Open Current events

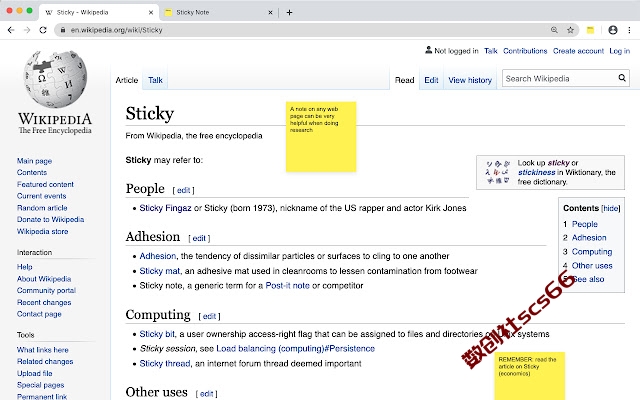pyautogui.click(x=41, y=196)
